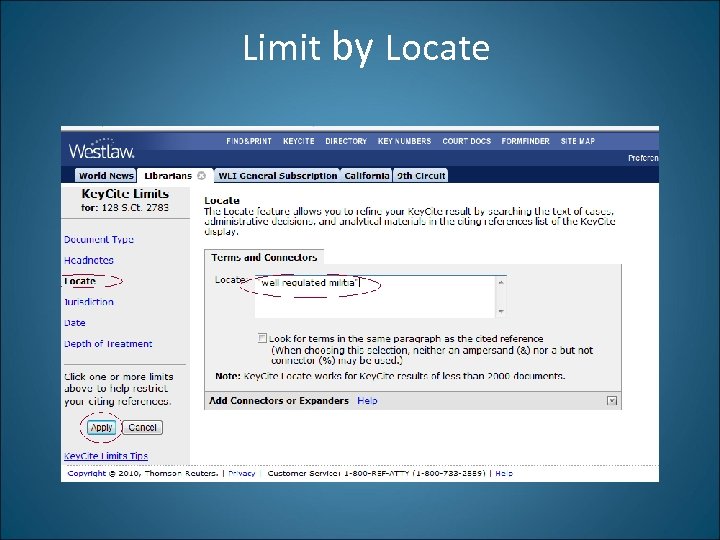Select Depth of Treatment limit
This screenshot has height=540, width=720.
click(108, 343)
